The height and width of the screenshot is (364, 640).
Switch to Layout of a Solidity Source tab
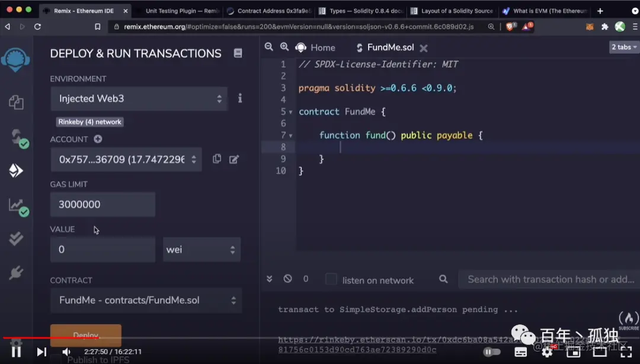[x=453, y=11]
